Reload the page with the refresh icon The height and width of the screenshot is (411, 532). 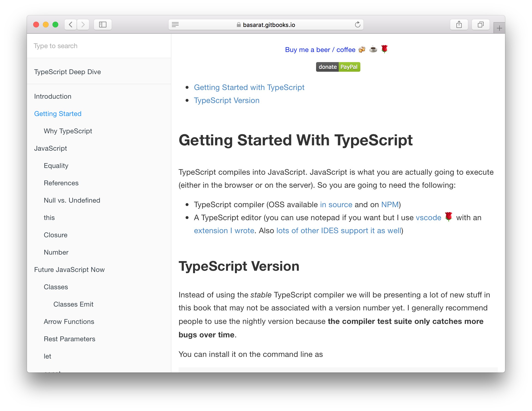click(x=357, y=25)
